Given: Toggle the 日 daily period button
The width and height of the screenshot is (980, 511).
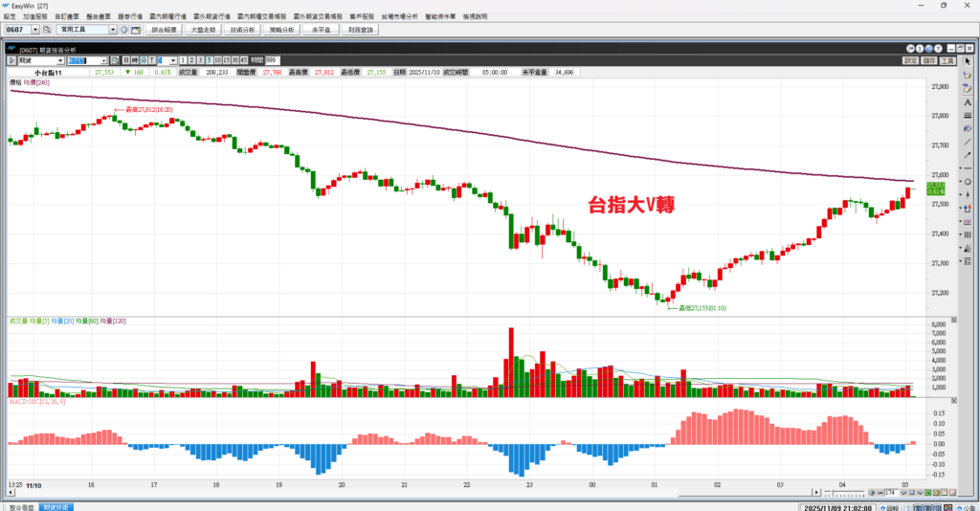Looking at the screenshot, I should (122, 60).
